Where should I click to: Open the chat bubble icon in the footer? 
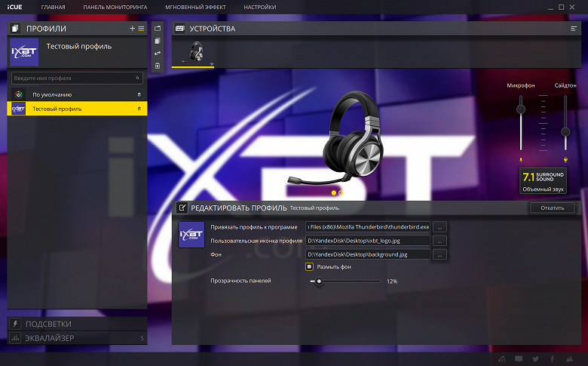click(x=519, y=359)
